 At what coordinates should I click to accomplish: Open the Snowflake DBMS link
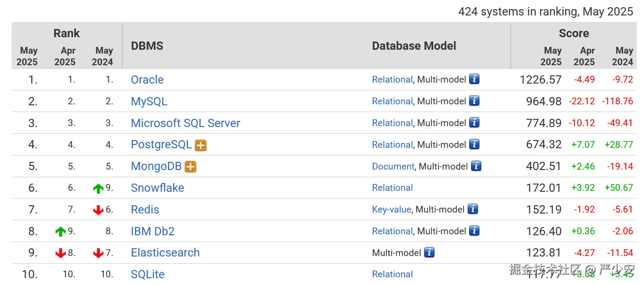coord(157,188)
